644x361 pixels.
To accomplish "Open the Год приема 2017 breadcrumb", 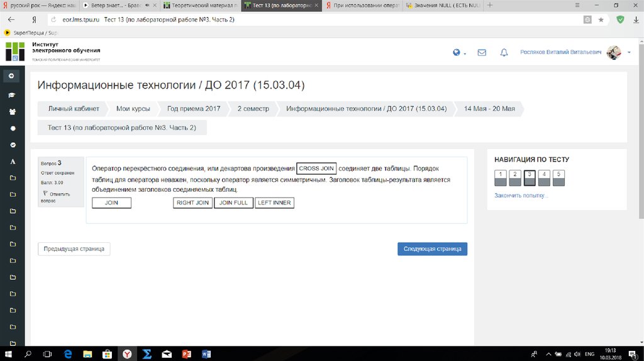I will [x=194, y=109].
